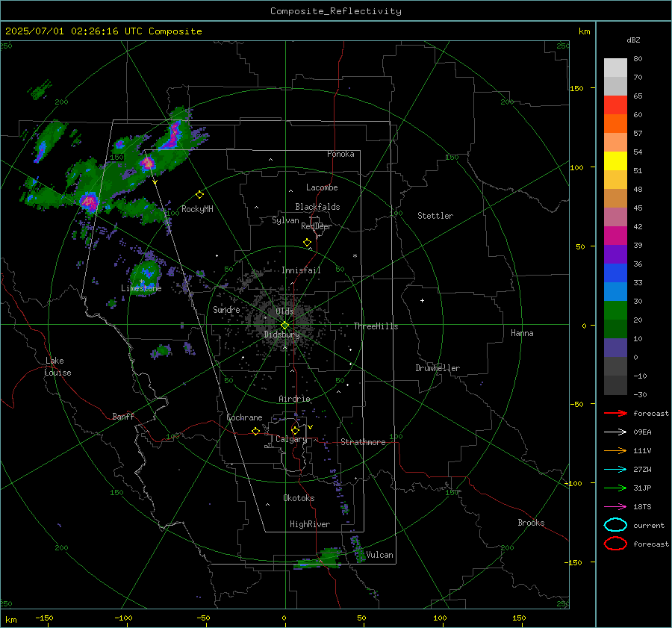
Task: Click the Brooks town label
Action: 531,523
